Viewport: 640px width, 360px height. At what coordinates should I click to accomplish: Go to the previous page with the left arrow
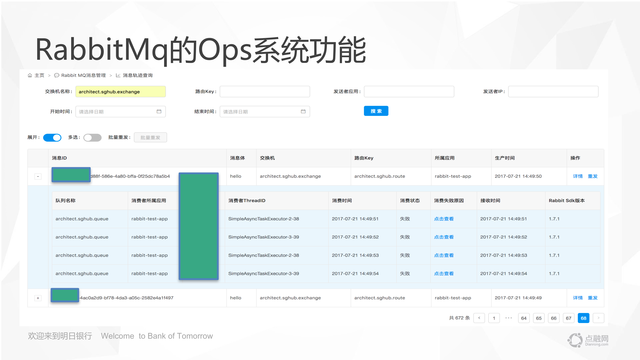479,318
